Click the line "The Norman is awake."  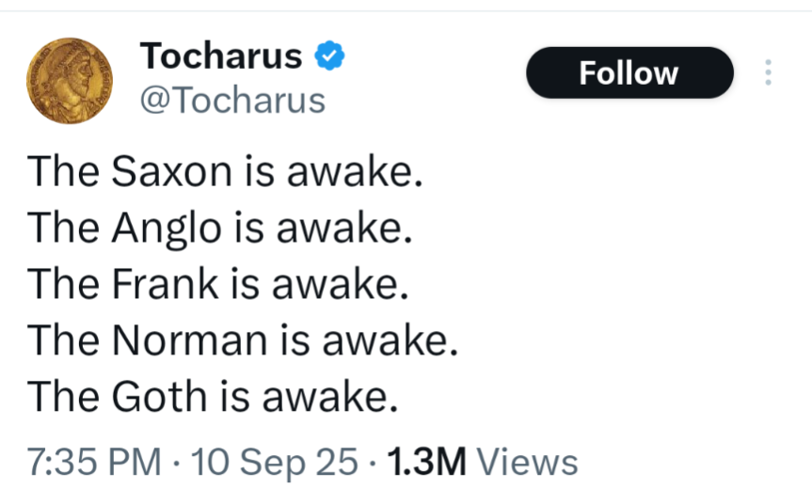click(243, 340)
